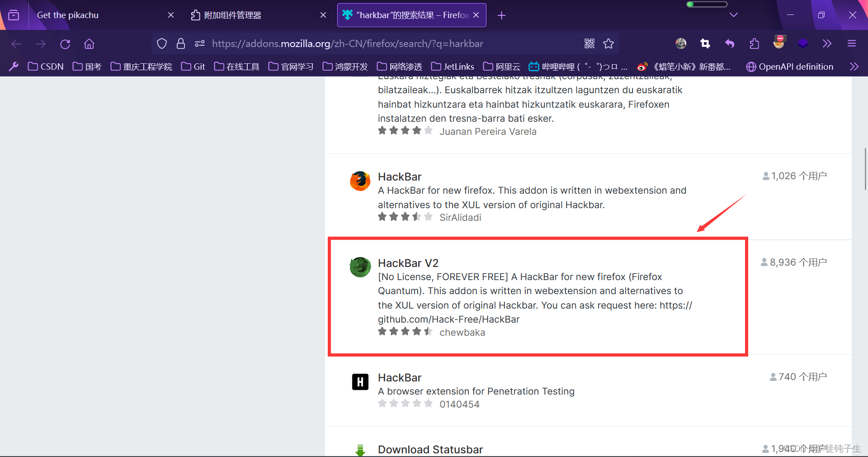Go forward to next page

point(41,44)
